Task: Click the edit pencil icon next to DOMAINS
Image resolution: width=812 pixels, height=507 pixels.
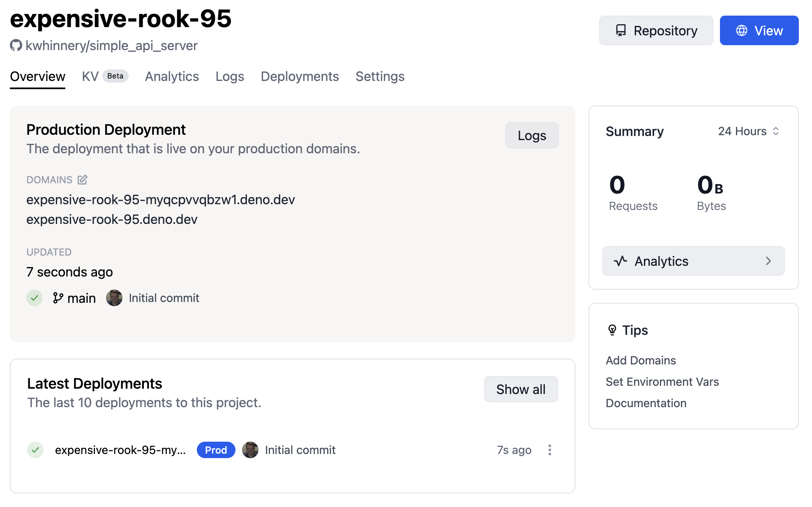Action: tap(82, 180)
